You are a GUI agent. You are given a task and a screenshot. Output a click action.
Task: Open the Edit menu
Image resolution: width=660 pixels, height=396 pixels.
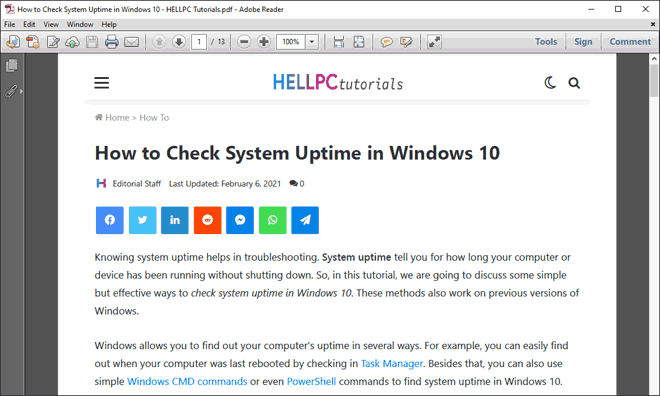tap(29, 24)
